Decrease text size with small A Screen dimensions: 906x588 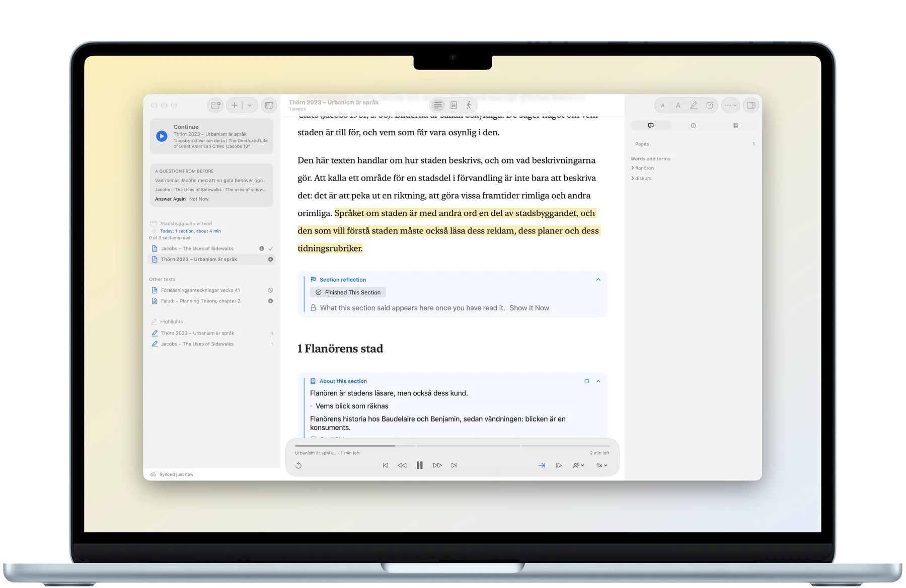663,105
